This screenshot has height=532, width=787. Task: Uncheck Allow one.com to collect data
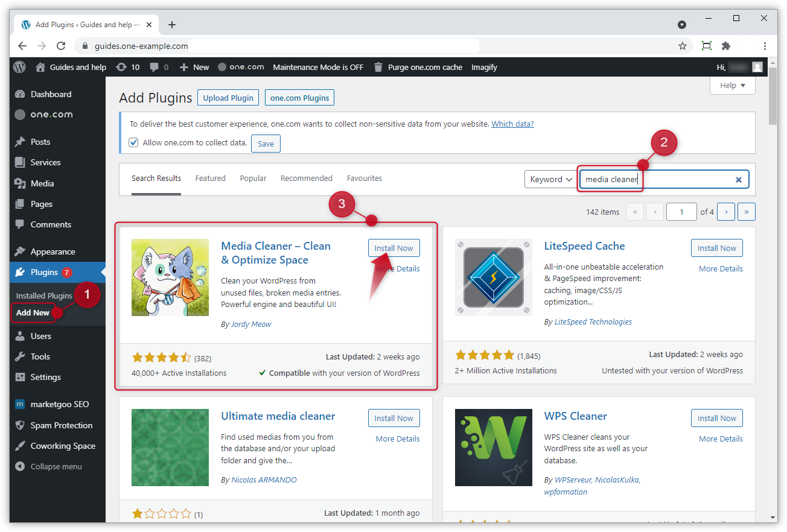133,143
